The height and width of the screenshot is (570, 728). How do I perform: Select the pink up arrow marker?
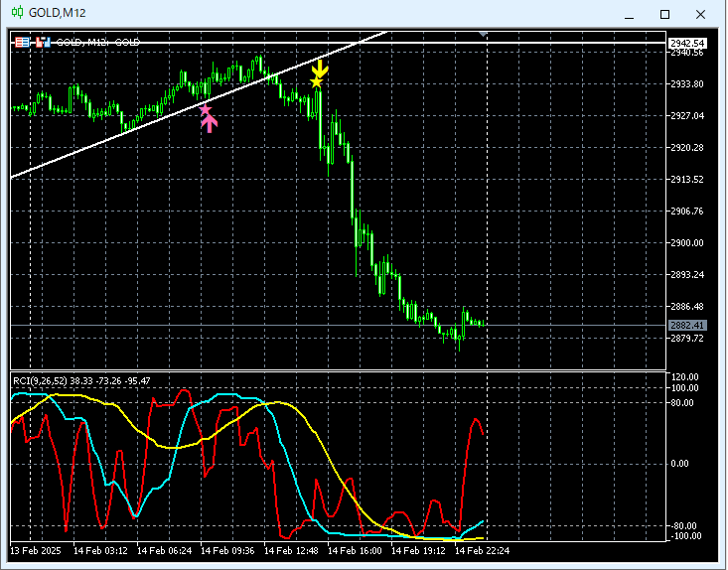tap(210, 124)
